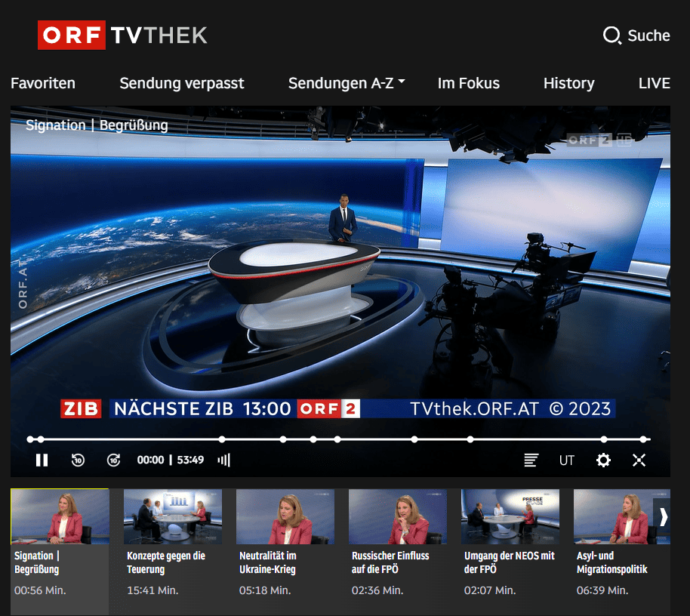690x616 pixels.
Task: Go to the ORF TVthek home logo
Action: pos(122,35)
